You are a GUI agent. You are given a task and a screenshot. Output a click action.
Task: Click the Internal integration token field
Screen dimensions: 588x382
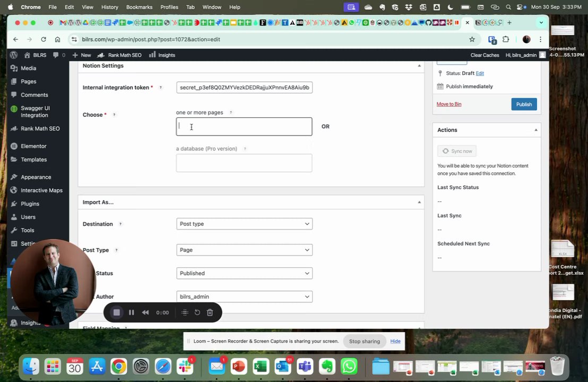click(244, 88)
